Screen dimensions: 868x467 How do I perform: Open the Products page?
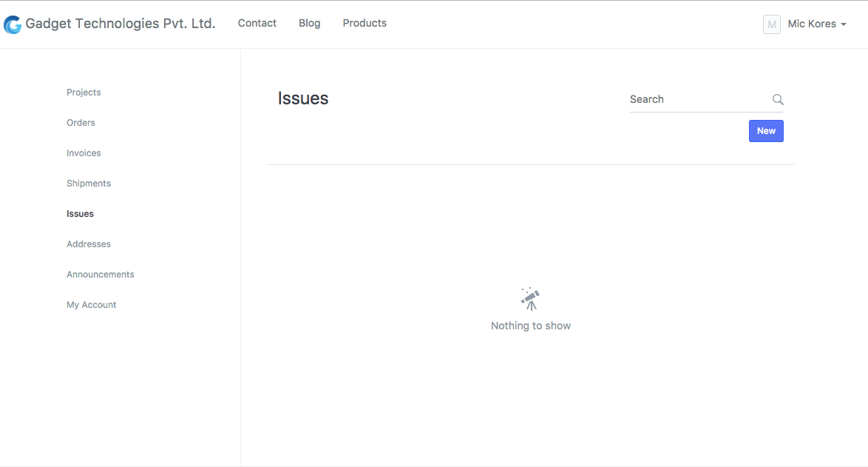[x=365, y=23]
